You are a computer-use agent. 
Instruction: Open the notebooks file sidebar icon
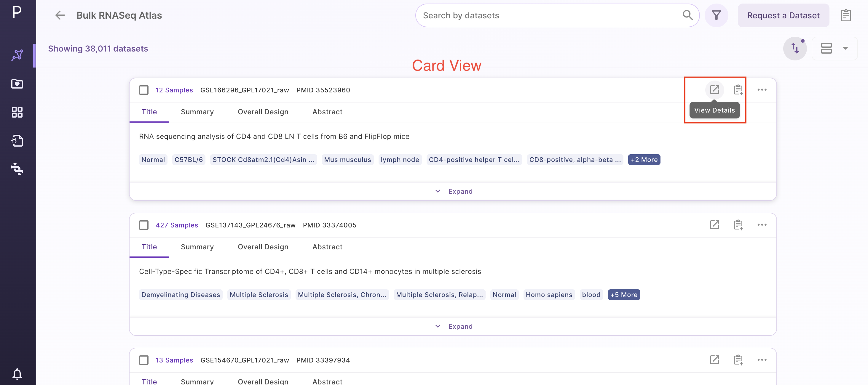click(x=17, y=141)
